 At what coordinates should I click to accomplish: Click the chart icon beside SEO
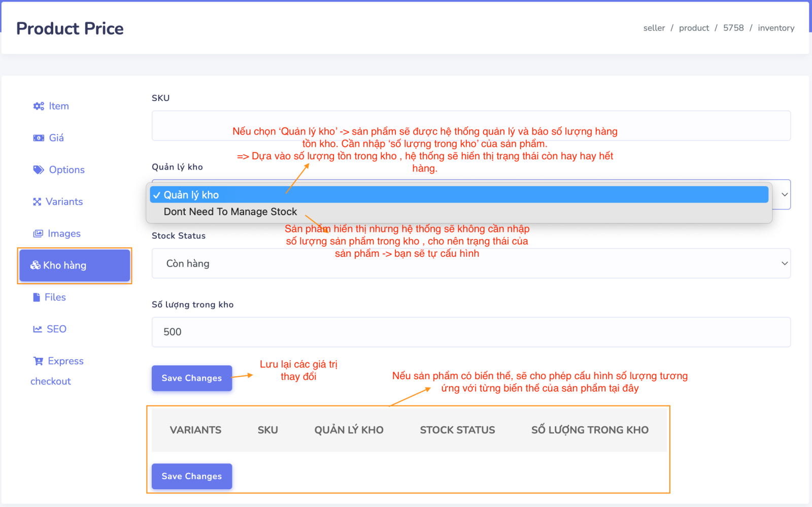(38, 329)
